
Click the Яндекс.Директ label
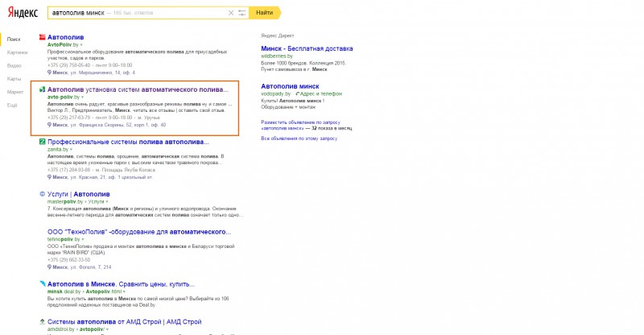278,35
